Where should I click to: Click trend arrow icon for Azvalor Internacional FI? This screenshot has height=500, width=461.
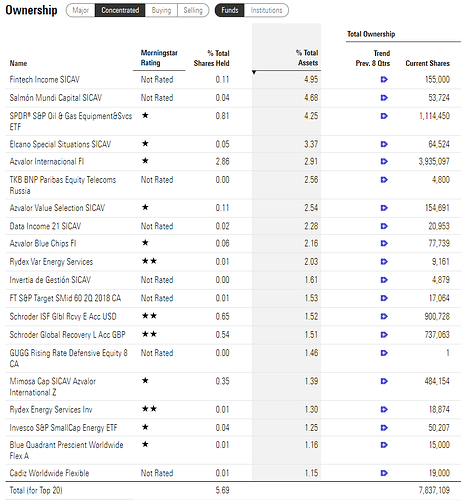[x=384, y=161]
